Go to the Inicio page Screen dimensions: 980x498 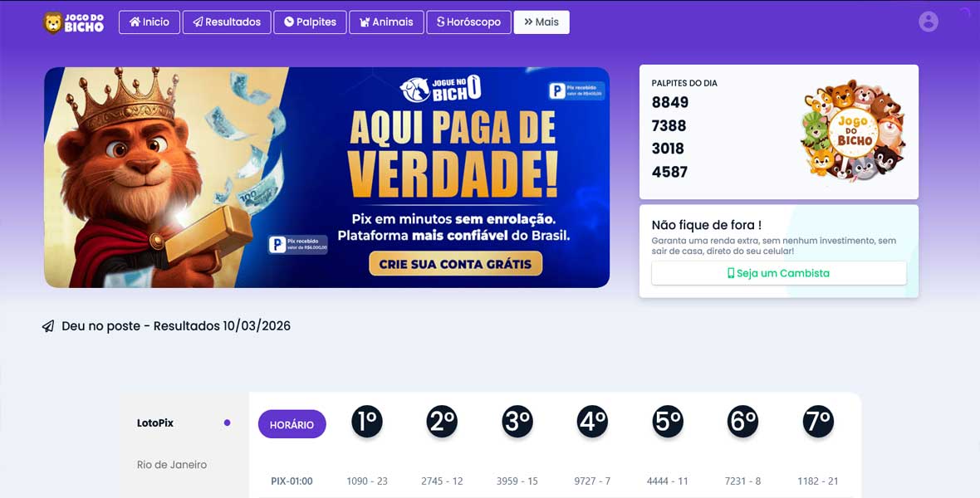[x=149, y=22]
